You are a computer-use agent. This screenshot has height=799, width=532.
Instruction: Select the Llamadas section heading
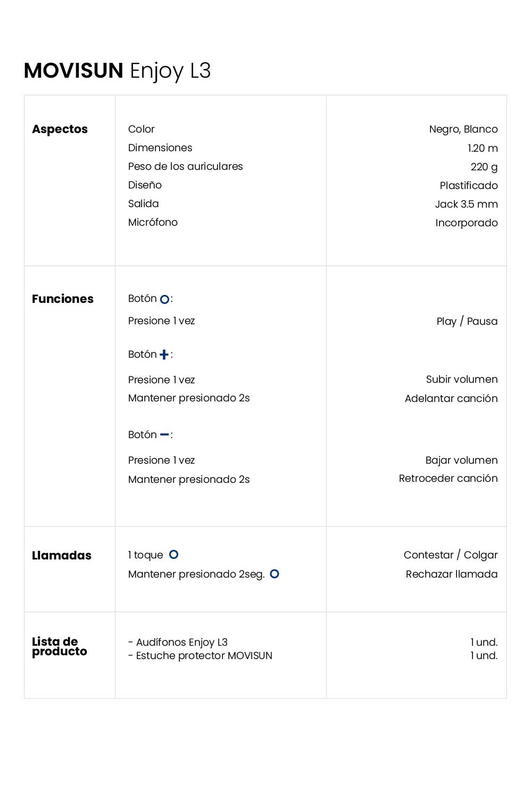tap(62, 556)
